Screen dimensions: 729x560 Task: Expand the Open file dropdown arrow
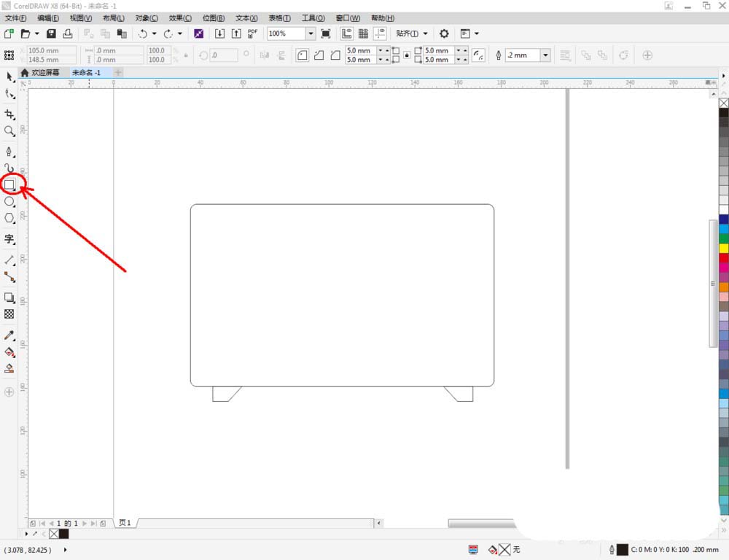point(36,34)
